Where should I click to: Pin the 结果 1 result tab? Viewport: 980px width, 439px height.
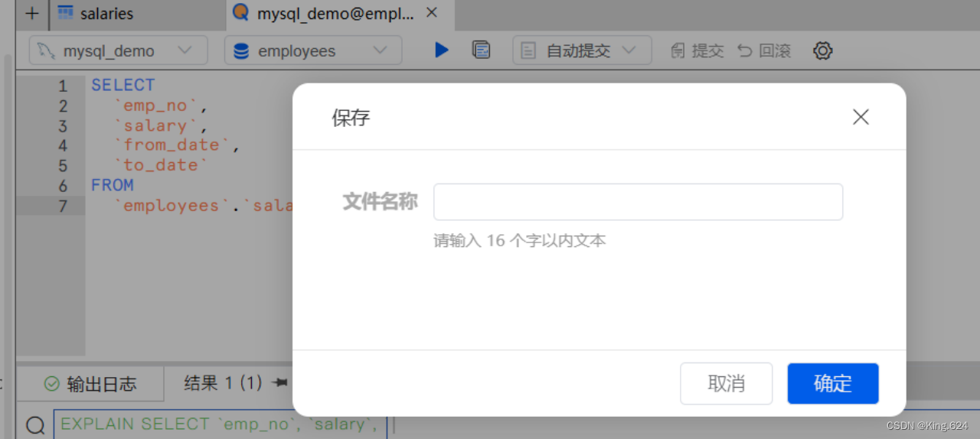click(281, 383)
